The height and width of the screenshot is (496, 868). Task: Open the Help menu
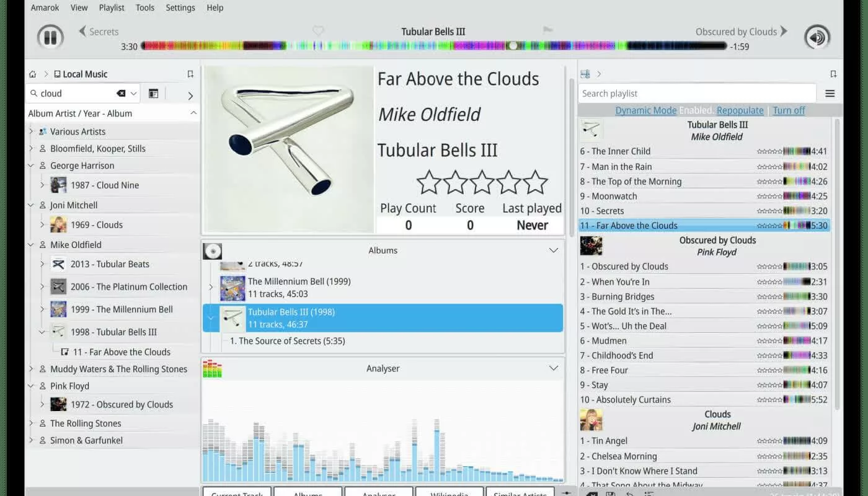215,7
